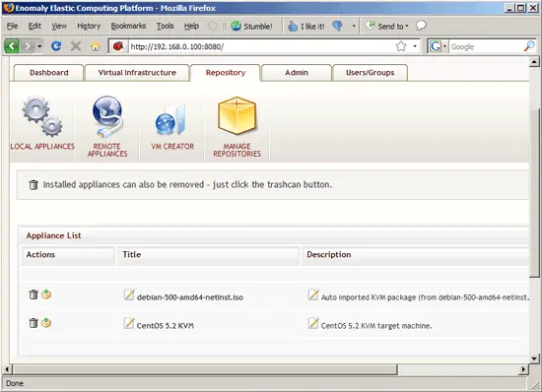Expand the search engine selector dropdown

coord(444,46)
